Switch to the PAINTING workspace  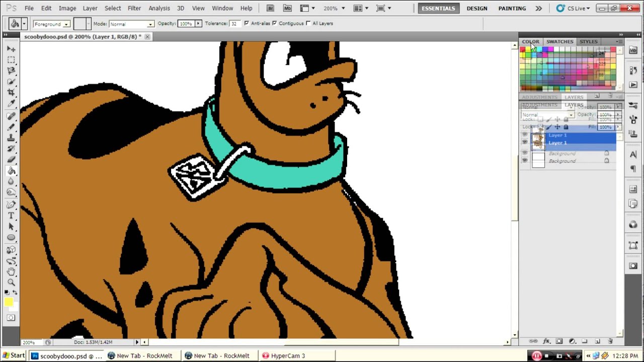[x=512, y=8]
